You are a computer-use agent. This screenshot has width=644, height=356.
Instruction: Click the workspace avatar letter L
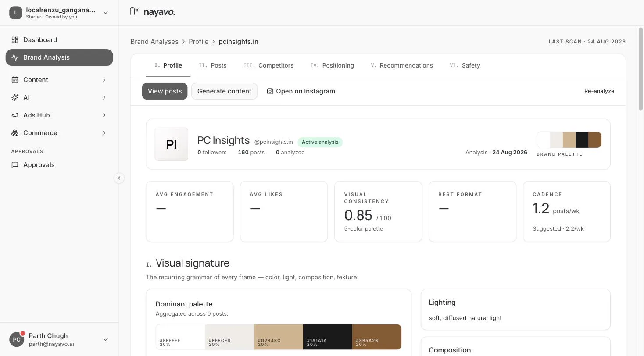pyautogui.click(x=16, y=13)
